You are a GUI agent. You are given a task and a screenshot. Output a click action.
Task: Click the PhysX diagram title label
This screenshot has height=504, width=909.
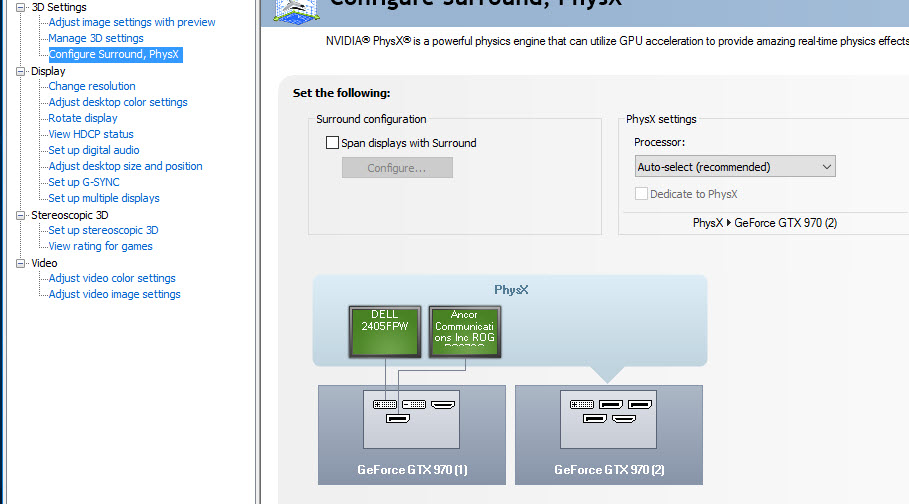pyautogui.click(x=511, y=289)
